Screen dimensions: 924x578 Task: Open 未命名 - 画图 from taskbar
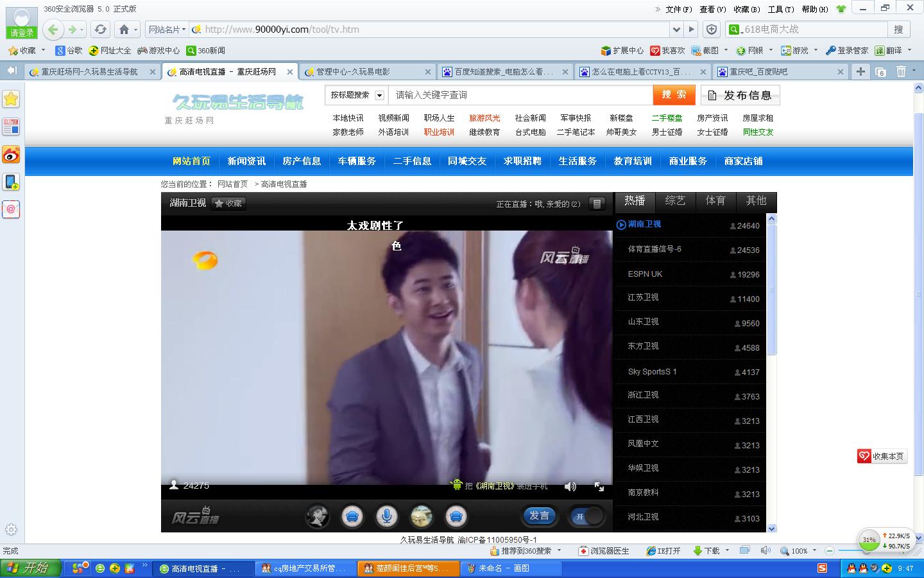pyautogui.click(x=512, y=568)
